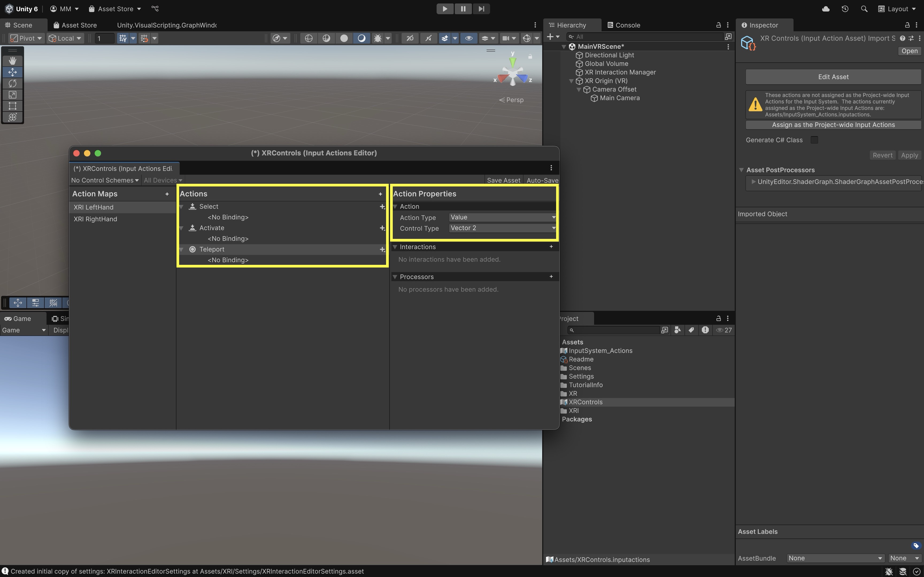Click the Play button

(x=445, y=9)
